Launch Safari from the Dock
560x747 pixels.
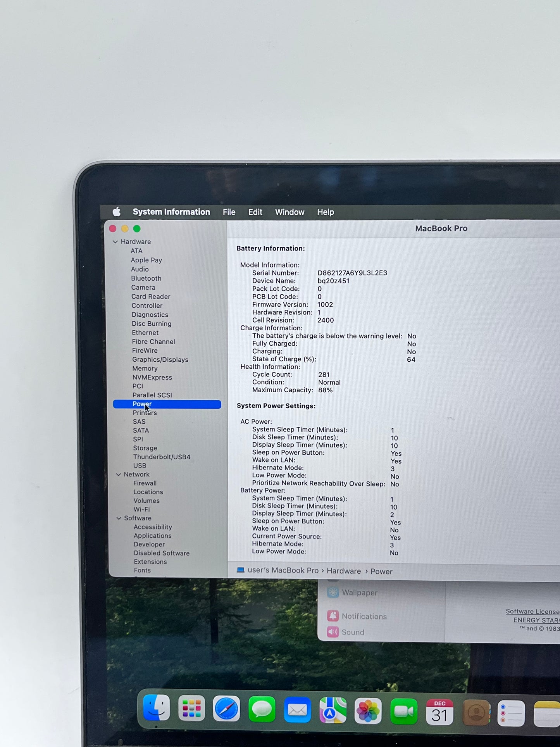[227, 709]
